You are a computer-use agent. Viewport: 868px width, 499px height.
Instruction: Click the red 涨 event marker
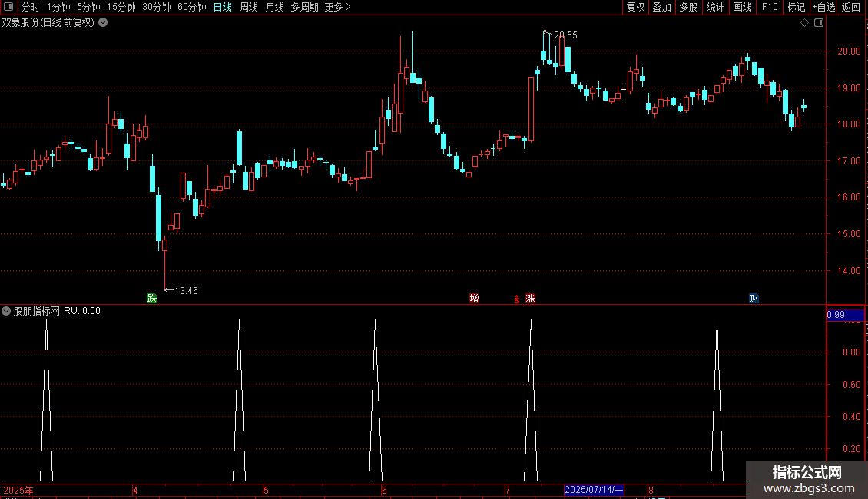point(530,298)
